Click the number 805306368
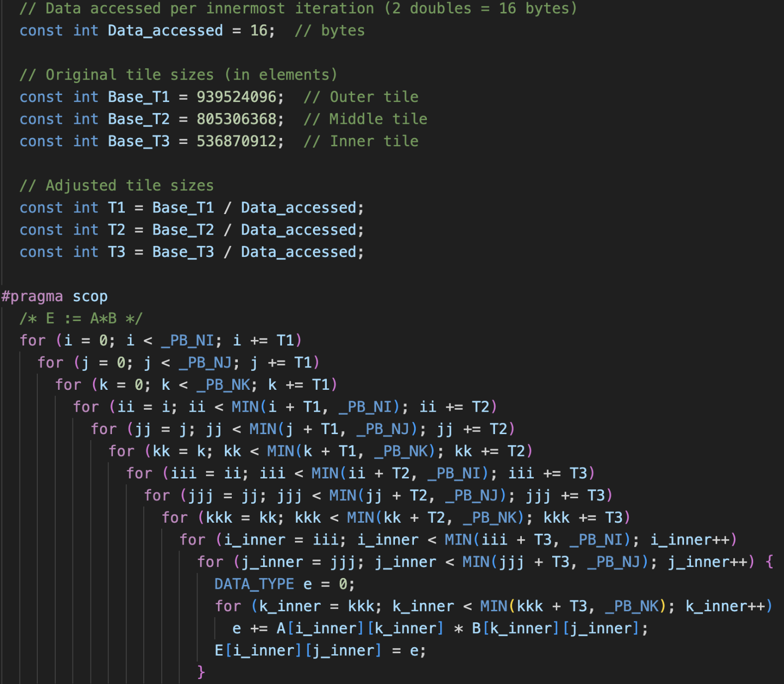 [x=236, y=119]
